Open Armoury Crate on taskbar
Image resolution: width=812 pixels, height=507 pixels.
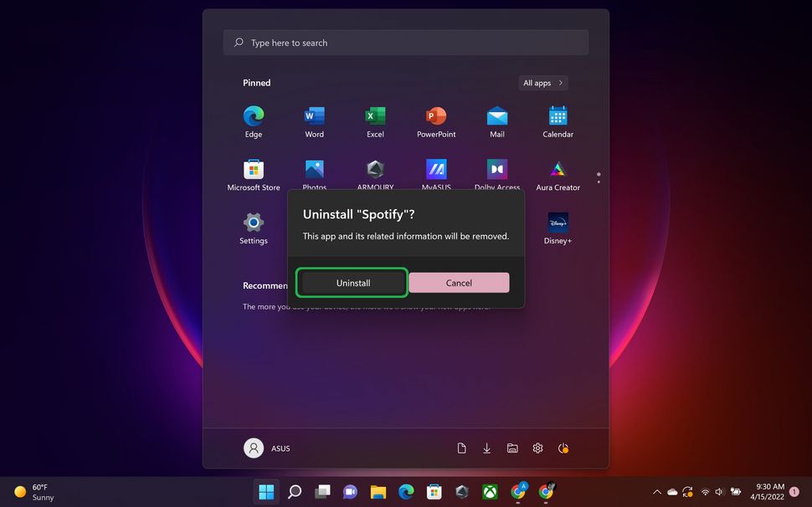coord(462,491)
